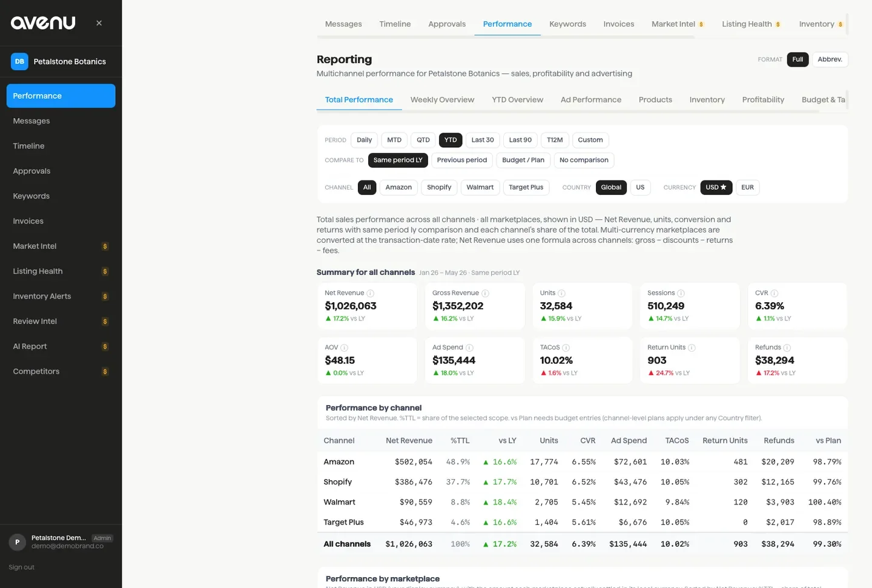This screenshot has height=588, width=872.
Task: Select the YTD period option
Action: point(451,140)
